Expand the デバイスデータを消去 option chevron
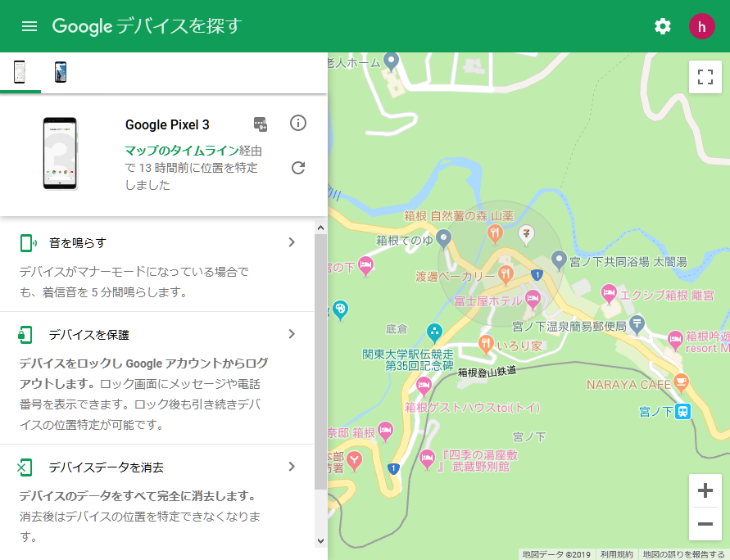Screen dimensions: 730x560 coord(292,467)
